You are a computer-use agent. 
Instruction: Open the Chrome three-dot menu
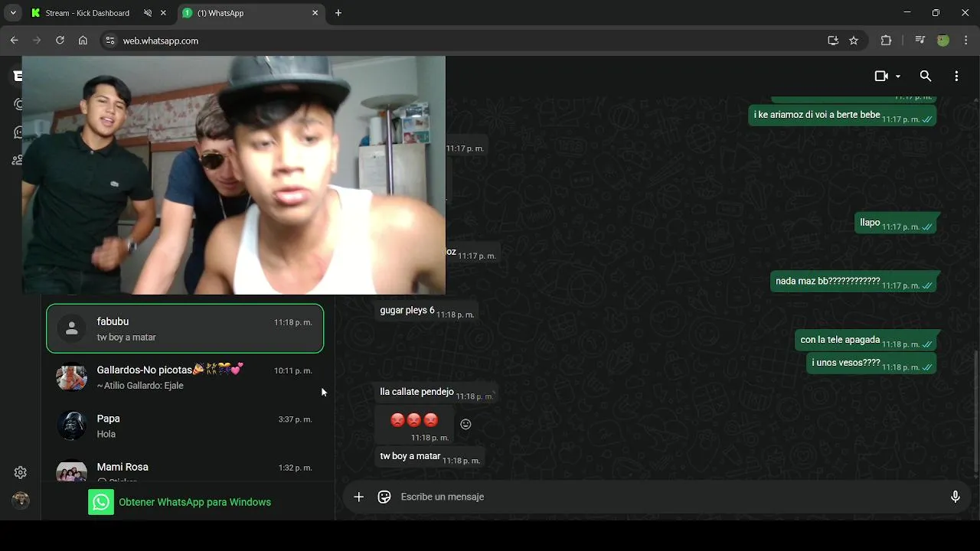coord(965,41)
